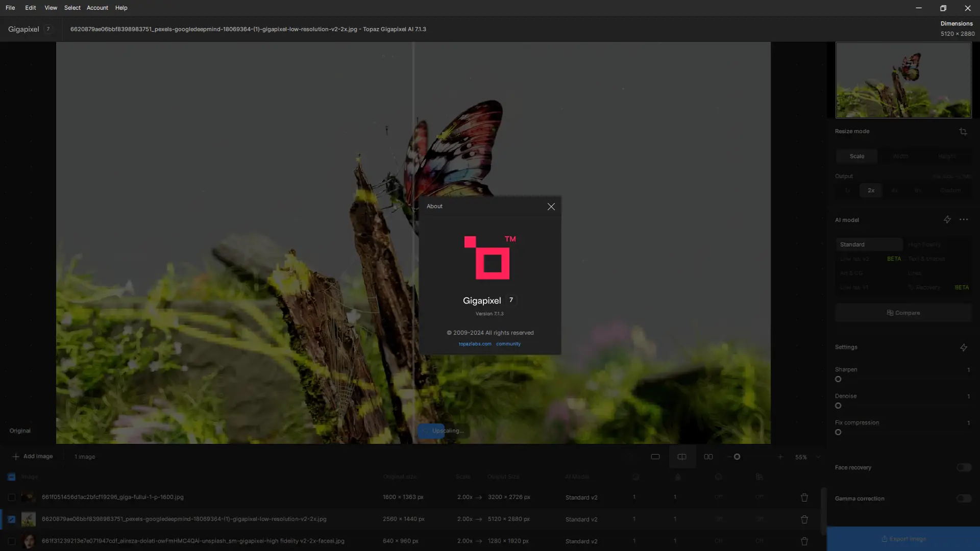
Task: Delete the giga-fullui-1-p-1600.jpg row with trash icon
Action: click(x=804, y=497)
